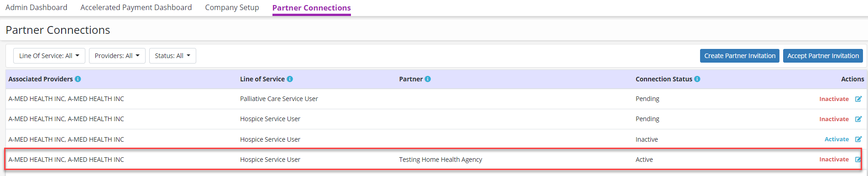Click Accept Partner Invitation button
The height and width of the screenshot is (176, 868).
(823, 56)
